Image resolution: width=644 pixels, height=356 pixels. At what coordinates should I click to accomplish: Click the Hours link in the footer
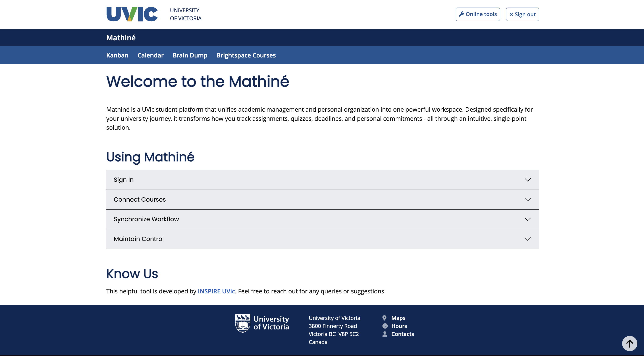[399, 326]
